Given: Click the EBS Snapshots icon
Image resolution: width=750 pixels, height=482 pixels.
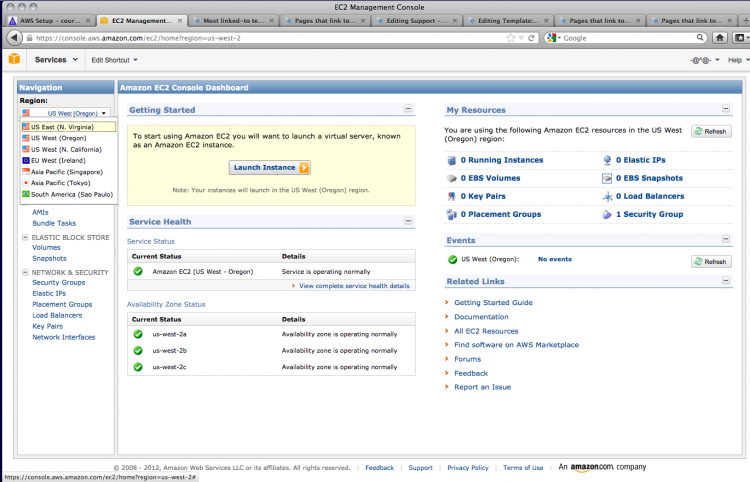Looking at the screenshot, I should coord(607,178).
